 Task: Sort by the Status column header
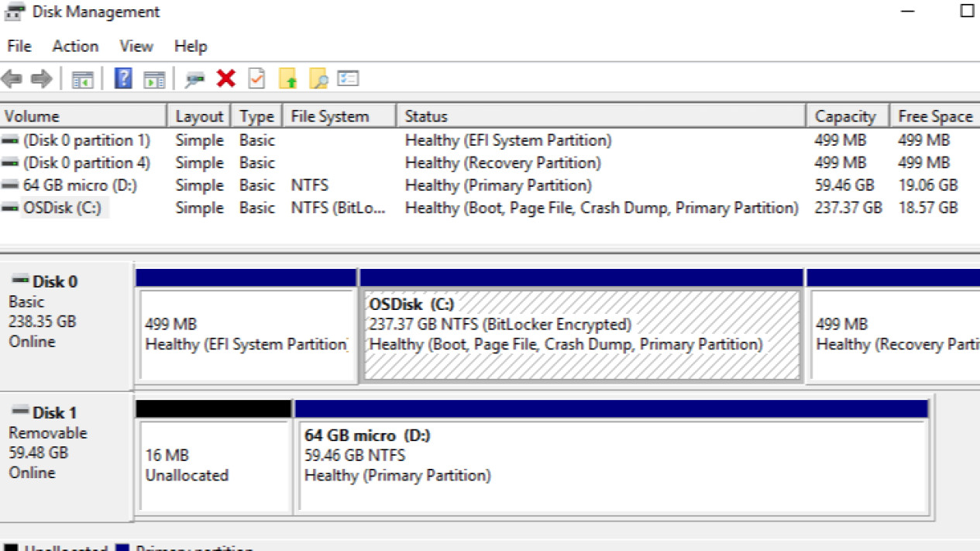point(601,116)
